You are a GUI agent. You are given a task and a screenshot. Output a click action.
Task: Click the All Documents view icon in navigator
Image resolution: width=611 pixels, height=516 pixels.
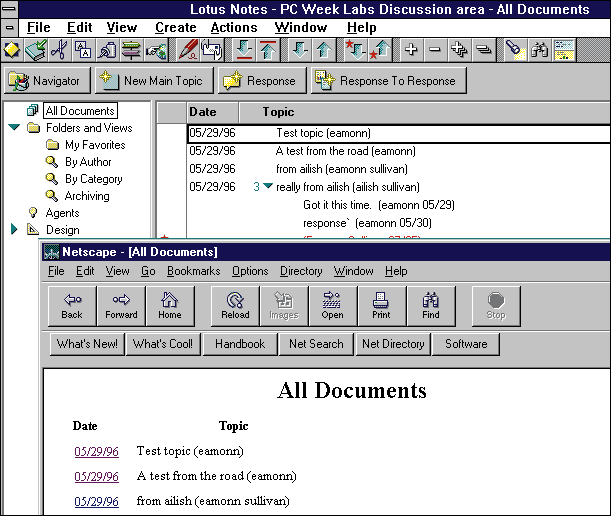click(32, 111)
